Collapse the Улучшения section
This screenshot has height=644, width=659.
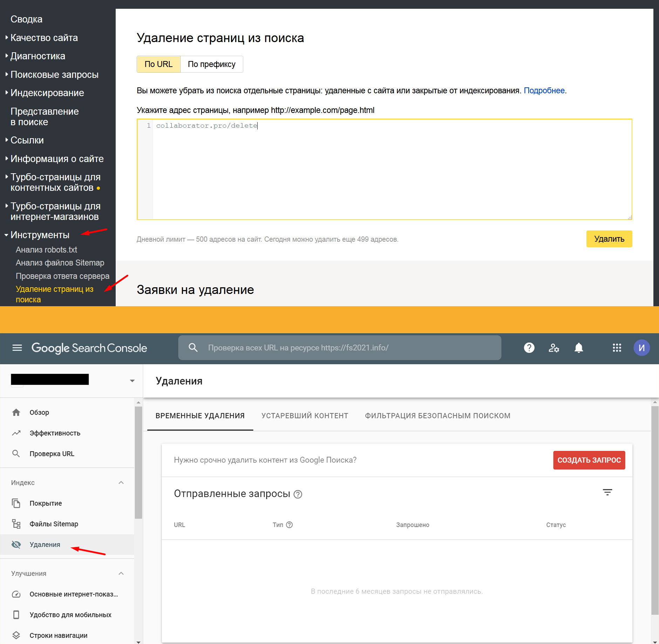(121, 573)
